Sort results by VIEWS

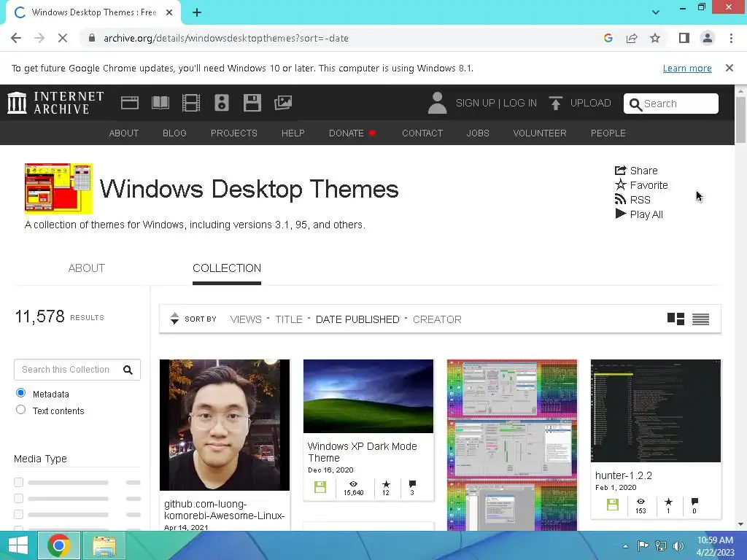click(246, 319)
